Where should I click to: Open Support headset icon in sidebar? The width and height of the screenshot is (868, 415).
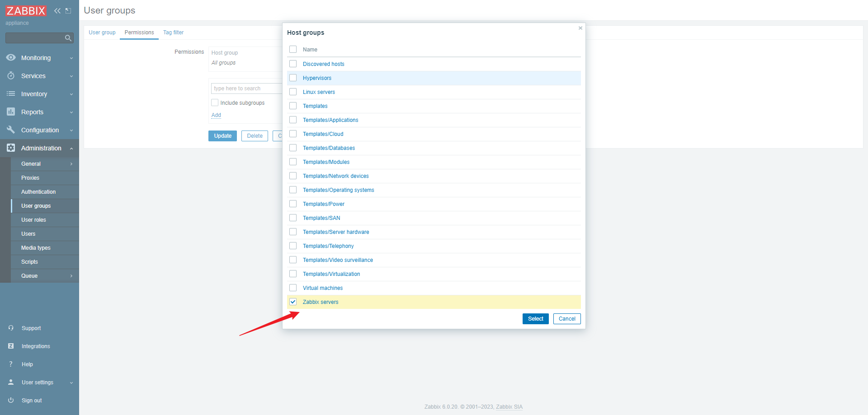coord(11,328)
